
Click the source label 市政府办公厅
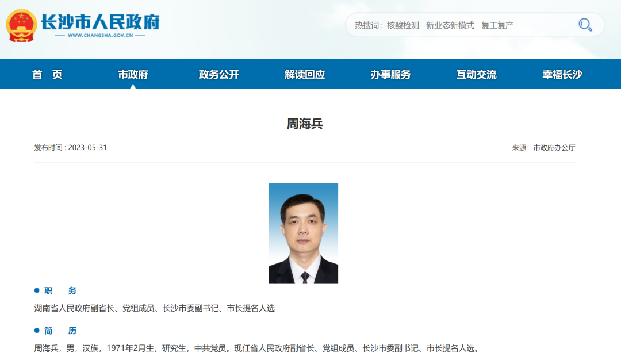coord(554,148)
